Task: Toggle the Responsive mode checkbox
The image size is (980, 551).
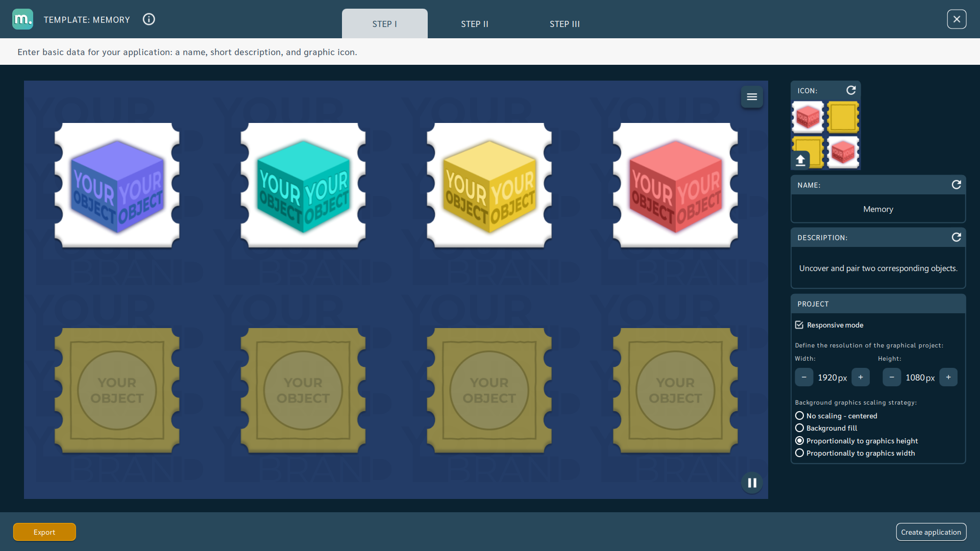Action: (799, 325)
